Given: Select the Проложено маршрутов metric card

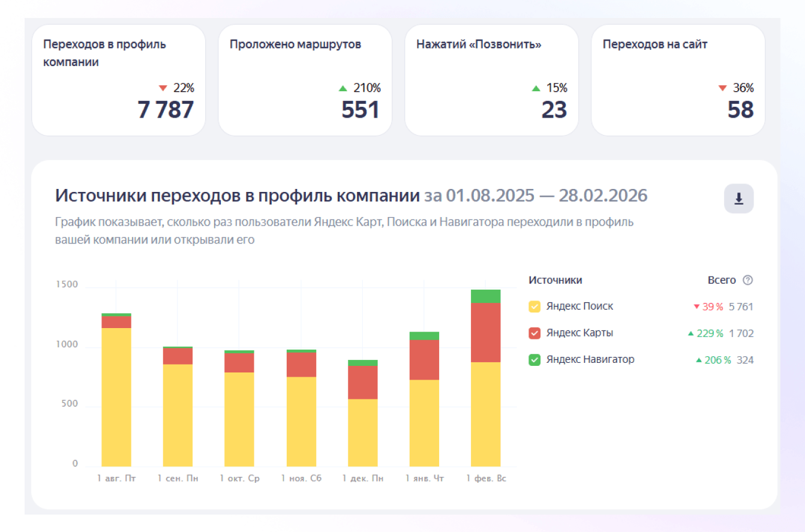Looking at the screenshot, I should (305, 80).
